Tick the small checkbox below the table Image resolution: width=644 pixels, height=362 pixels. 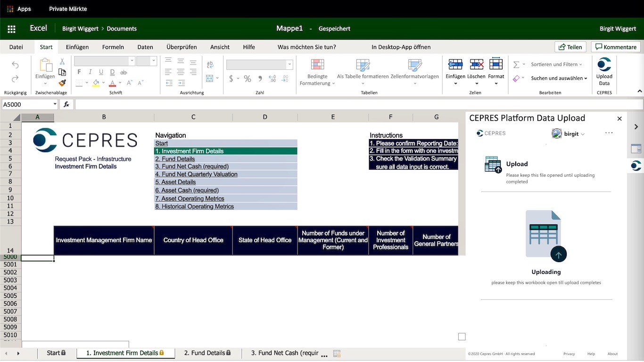click(462, 337)
